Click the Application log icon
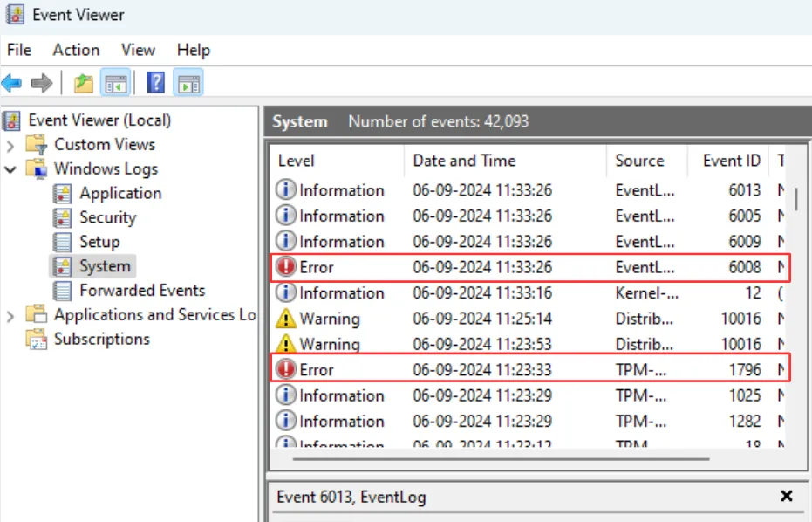Screen dimensions: 812x522 pos(62,194)
